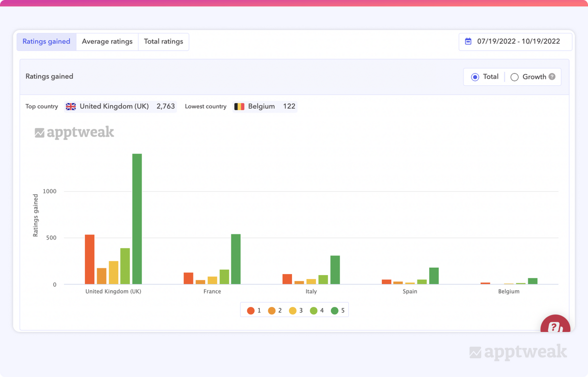588x377 pixels.
Task: Click the UK 5-star green bar
Action: 137,219
